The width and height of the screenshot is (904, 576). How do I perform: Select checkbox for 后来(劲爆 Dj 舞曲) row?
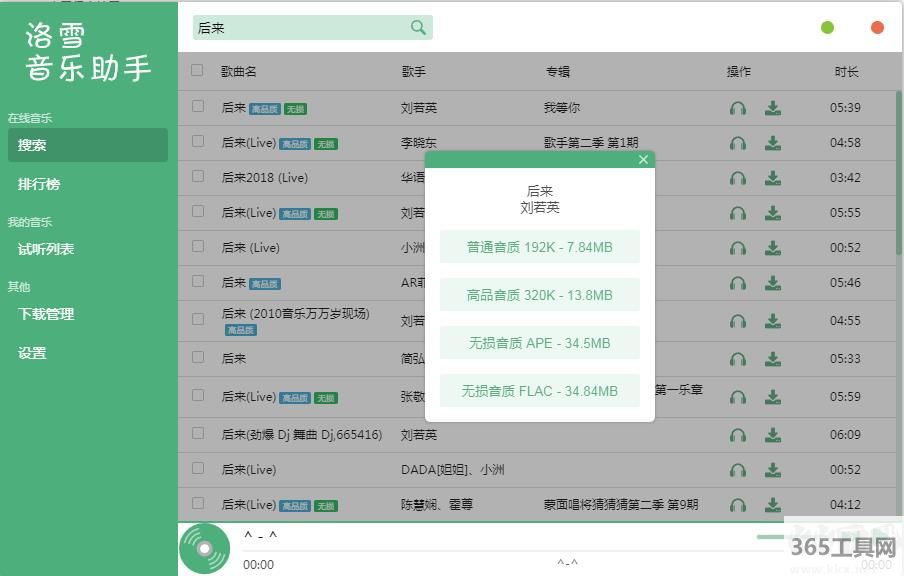[197, 434]
